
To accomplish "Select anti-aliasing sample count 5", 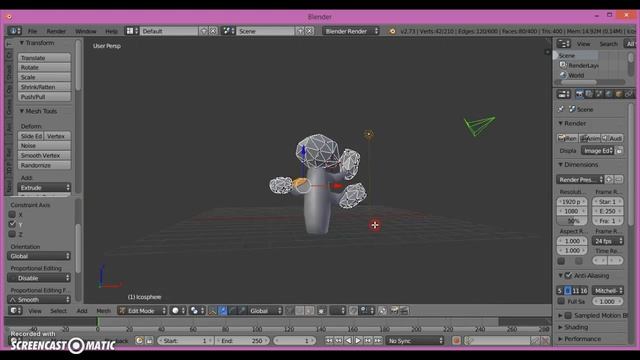I will coord(560,291).
